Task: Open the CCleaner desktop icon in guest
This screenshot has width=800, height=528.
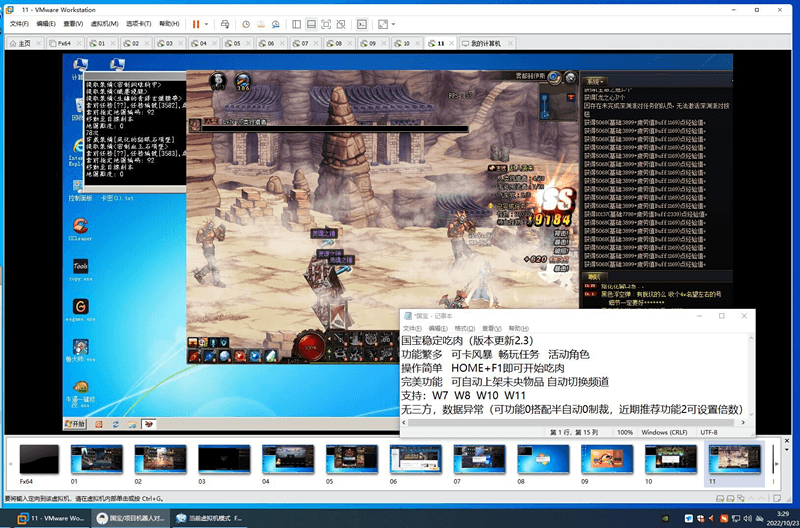Action: click(80, 229)
